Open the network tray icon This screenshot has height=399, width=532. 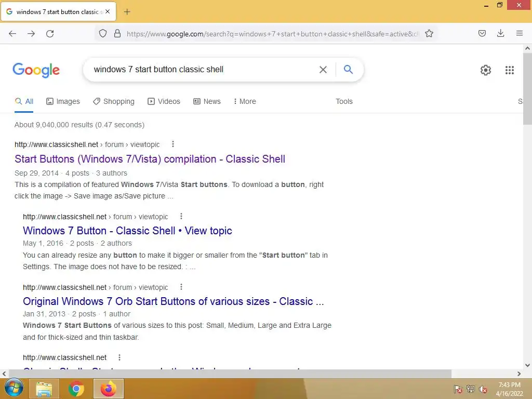tap(471, 389)
